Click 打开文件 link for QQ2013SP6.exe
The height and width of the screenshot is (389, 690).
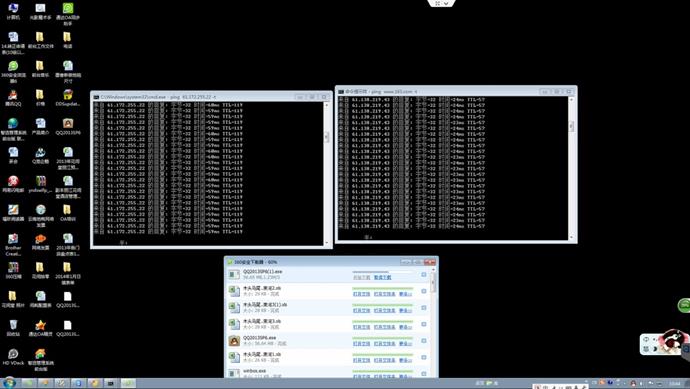[x=361, y=344]
